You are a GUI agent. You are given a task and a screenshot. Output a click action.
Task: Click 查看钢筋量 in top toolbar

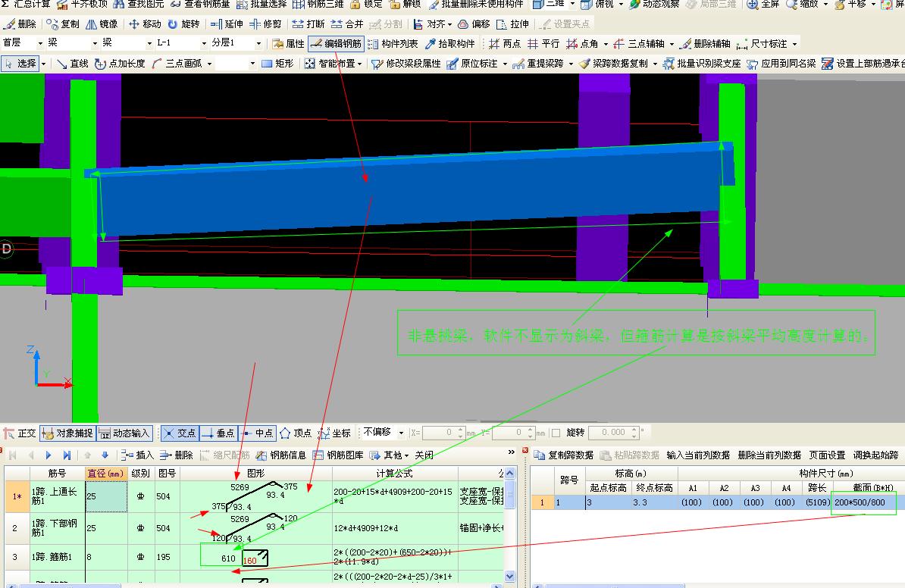201,4
